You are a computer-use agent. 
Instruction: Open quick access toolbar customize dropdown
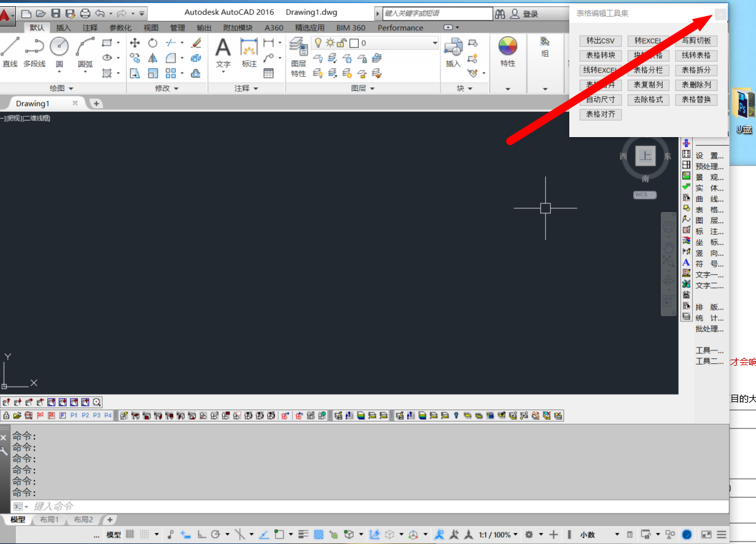pyautogui.click(x=142, y=13)
